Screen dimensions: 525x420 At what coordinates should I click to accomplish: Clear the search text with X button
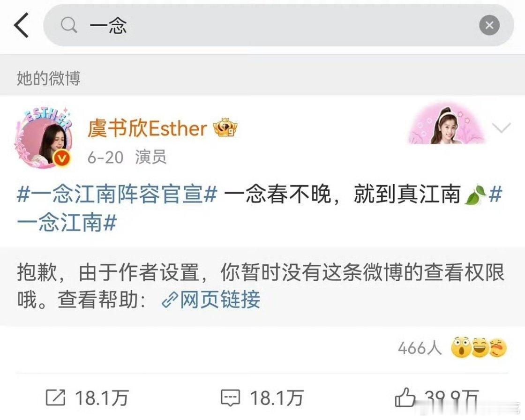[x=489, y=25]
